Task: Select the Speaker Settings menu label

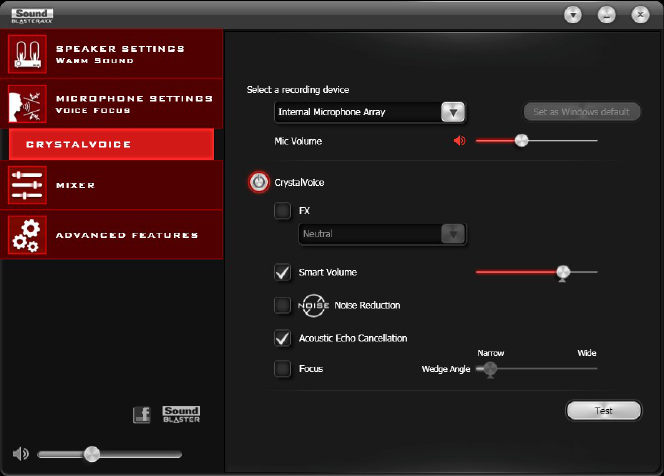Action: click(x=120, y=49)
